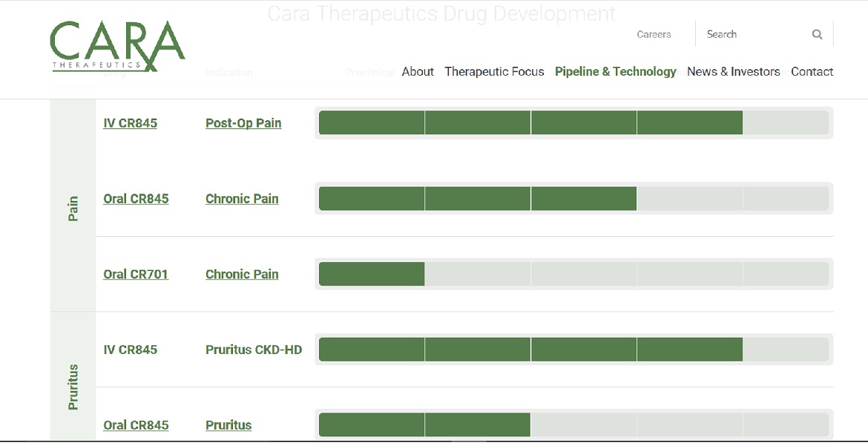The width and height of the screenshot is (868, 443).
Task: Select the Pipeline & Technology tab
Action: [x=615, y=71]
